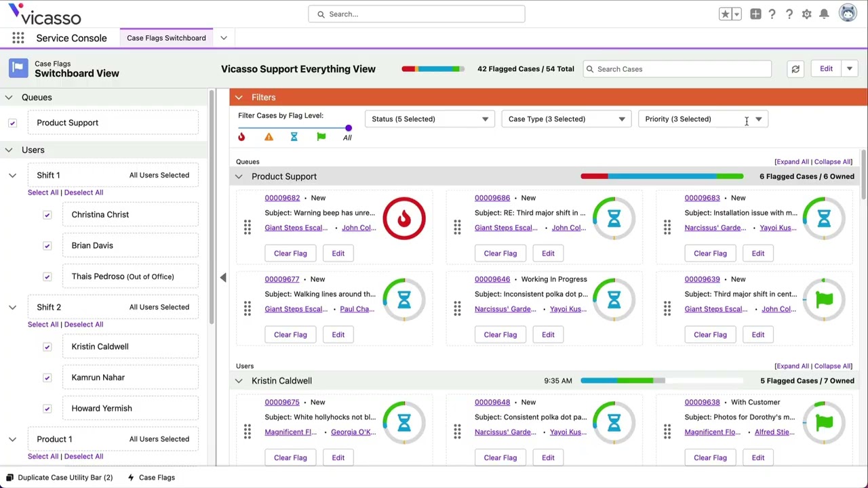Click the green flag on case 00009638
The image size is (868, 488).
pyautogui.click(x=824, y=423)
